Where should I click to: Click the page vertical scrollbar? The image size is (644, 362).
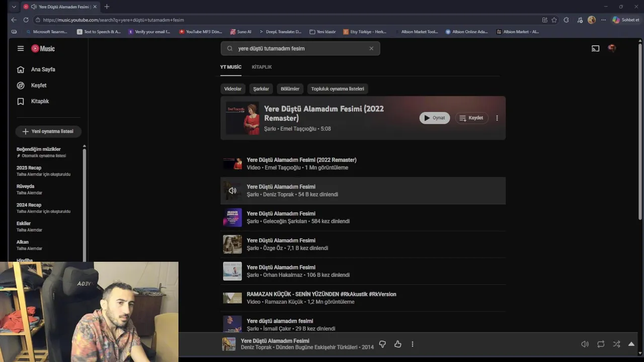coord(640,131)
